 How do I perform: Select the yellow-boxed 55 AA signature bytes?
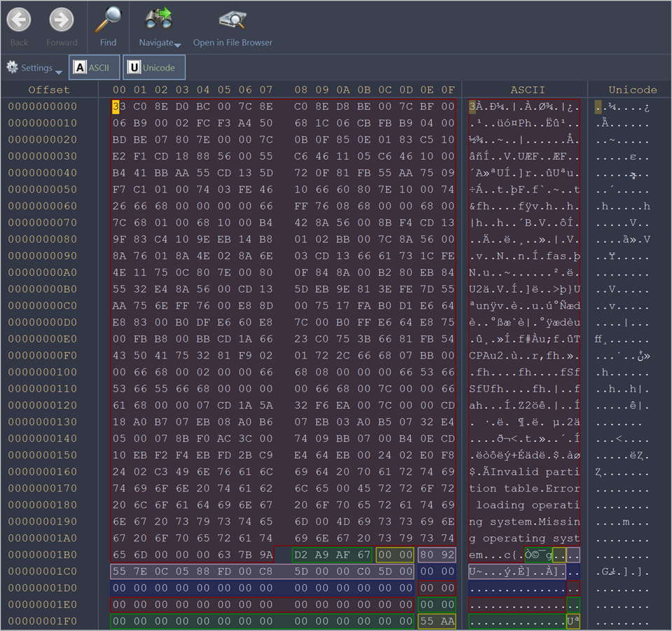[437, 622]
